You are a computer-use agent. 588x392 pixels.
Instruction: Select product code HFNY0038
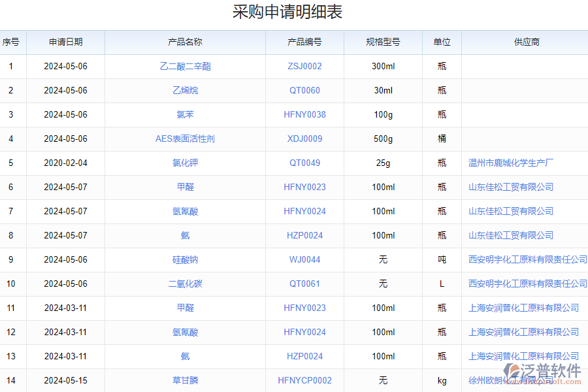[x=304, y=114]
